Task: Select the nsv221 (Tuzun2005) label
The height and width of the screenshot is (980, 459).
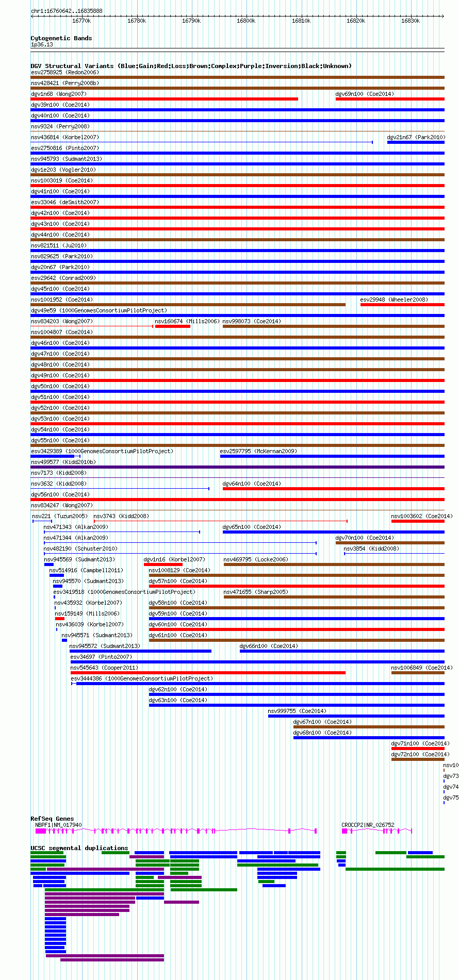Action: point(60,517)
